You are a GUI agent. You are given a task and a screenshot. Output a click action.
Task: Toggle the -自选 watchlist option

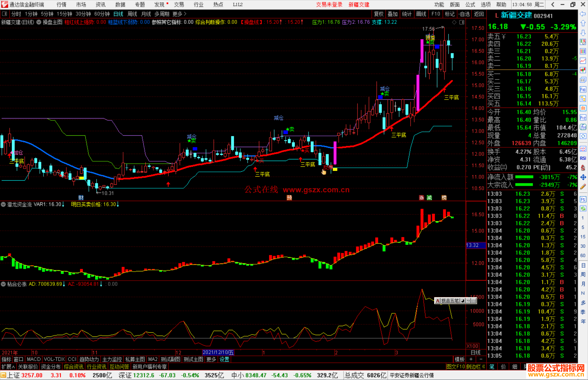point(464,14)
